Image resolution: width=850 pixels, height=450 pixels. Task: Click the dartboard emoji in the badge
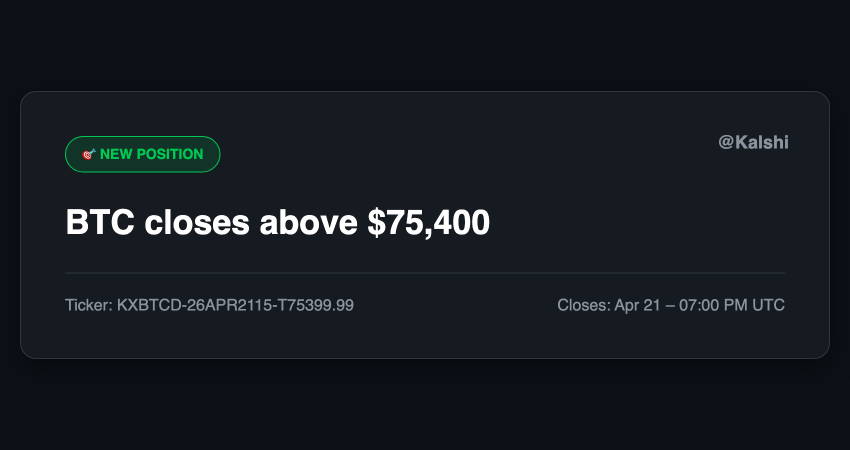[87, 155]
